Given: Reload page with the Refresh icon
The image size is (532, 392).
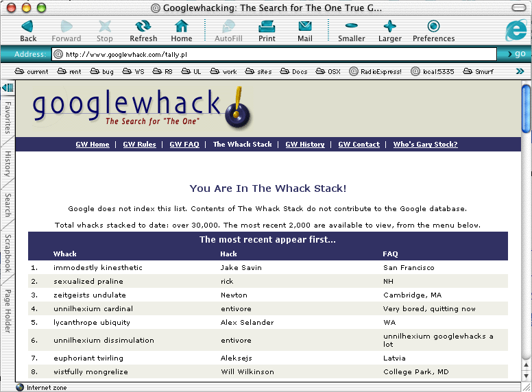Looking at the screenshot, I should point(143,27).
